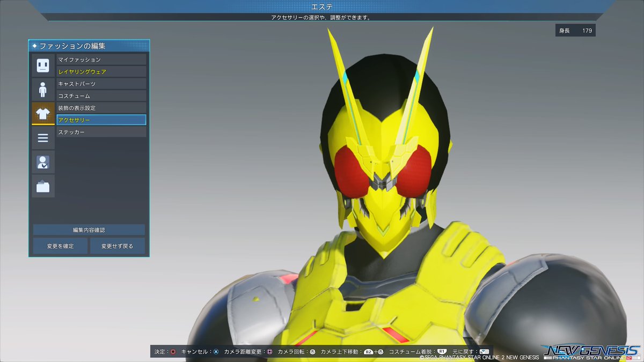Choose キャストパーツ from the list
This screenshot has height=362, width=644.
coord(101,84)
